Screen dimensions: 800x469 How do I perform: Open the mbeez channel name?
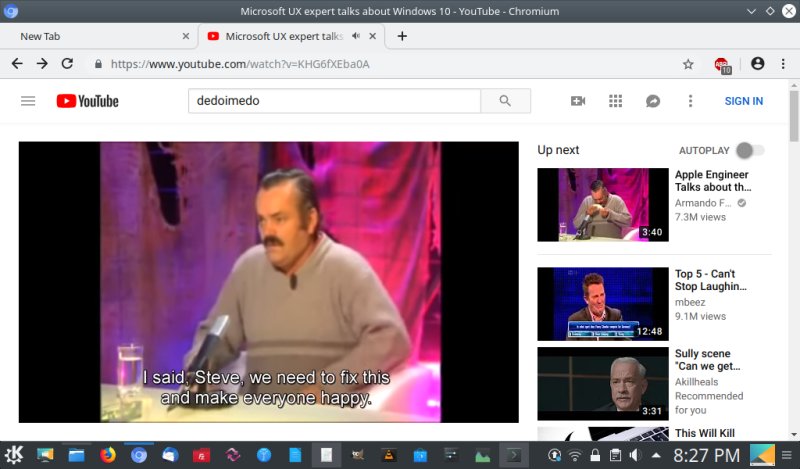point(690,302)
